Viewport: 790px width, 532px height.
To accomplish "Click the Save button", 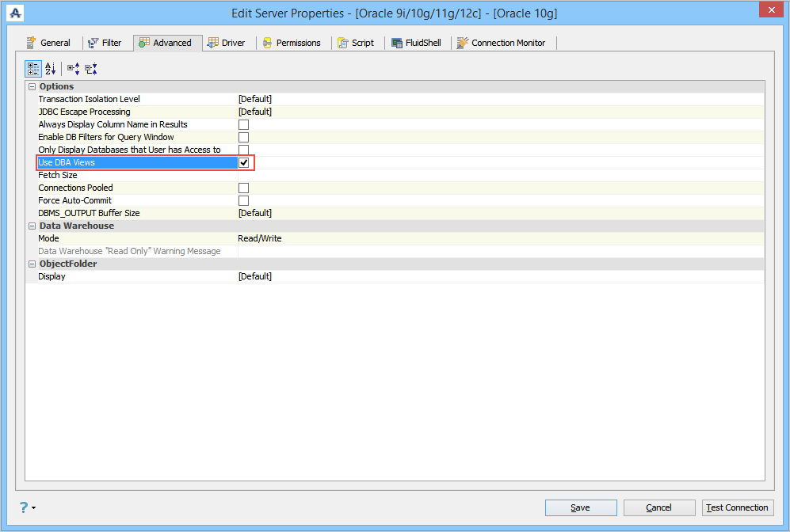I will 581,507.
